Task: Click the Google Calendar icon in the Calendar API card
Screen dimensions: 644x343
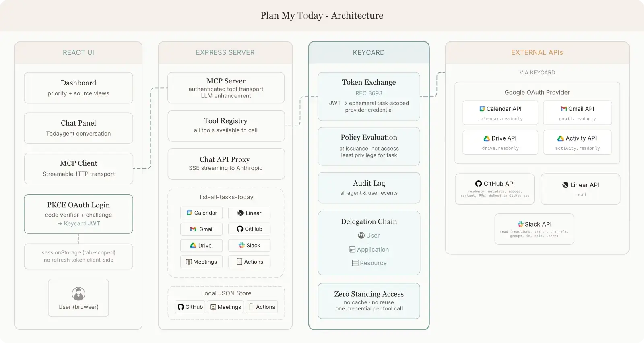Action: click(482, 109)
